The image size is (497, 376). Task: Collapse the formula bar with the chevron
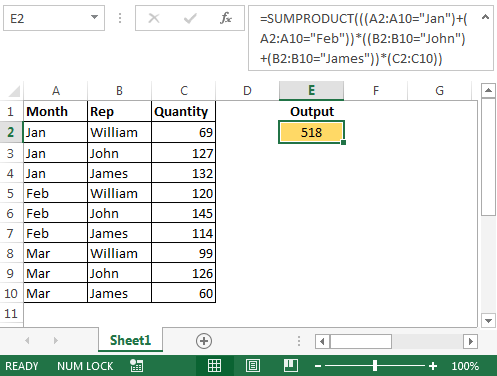tap(485, 16)
